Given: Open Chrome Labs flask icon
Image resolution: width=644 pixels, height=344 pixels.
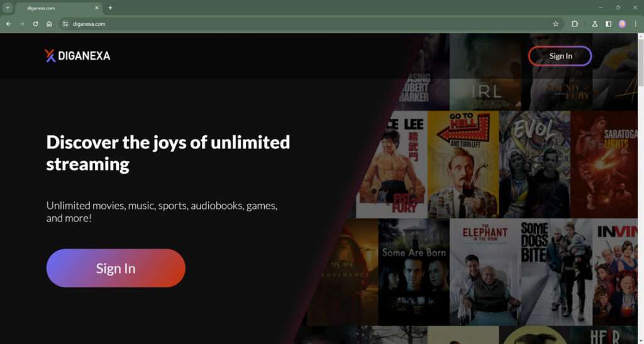Looking at the screenshot, I should coord(594,24).
